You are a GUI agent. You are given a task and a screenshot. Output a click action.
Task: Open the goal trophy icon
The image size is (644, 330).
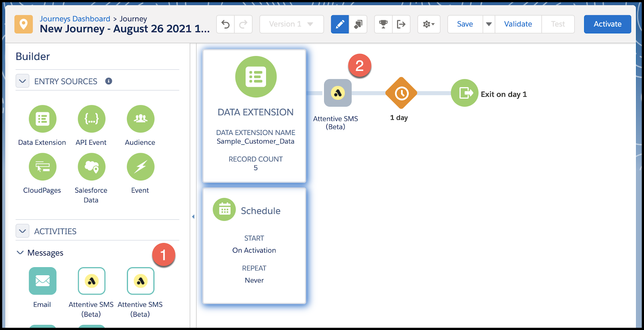point(383,24)
